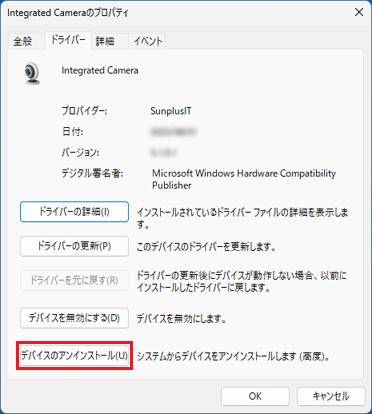Click the ドライバーの詳細(I) button
Viewport: 372px width, 414px height.
coord(74,212)
